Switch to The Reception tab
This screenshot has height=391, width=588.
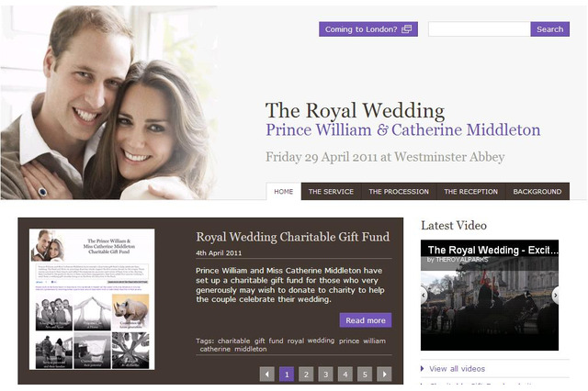[x=471, y=192]
